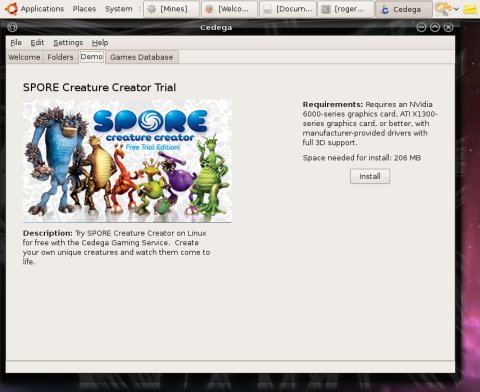Screen dimensions: 480x392
Task: Click the SPORE Creature Creator banner image
Action: (x=127, y=161)
